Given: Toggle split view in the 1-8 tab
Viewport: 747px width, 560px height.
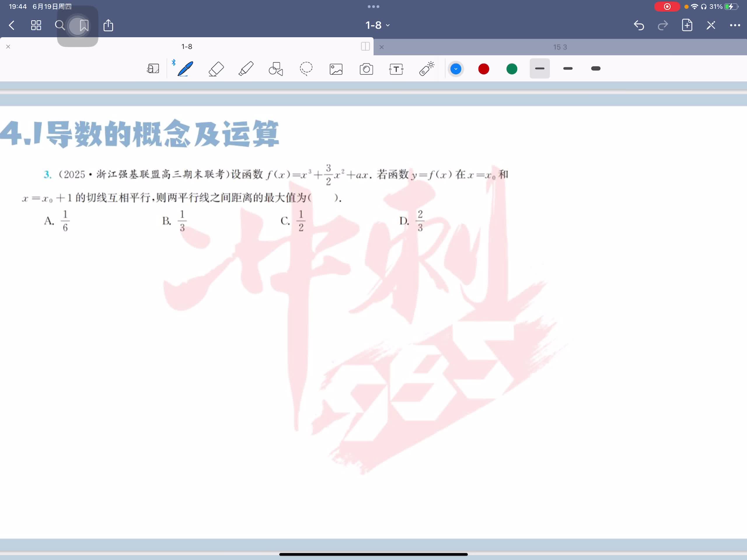Looking at the screenshot, I should (365, 47).
